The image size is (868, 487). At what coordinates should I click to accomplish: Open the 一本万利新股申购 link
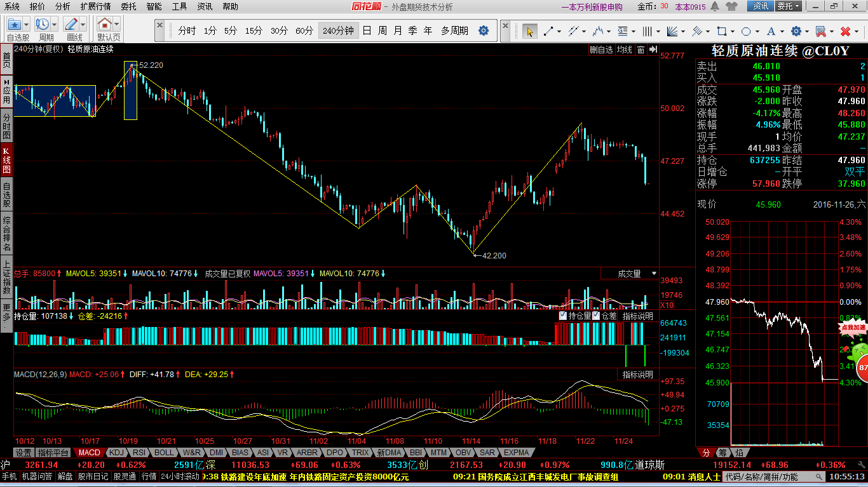[592, 7]
